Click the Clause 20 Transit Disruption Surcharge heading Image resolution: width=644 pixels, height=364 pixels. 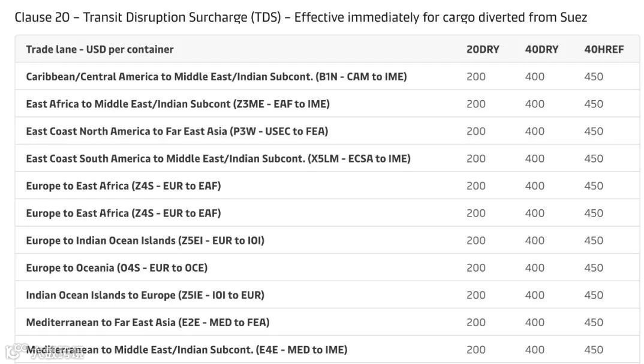point(300,17)
